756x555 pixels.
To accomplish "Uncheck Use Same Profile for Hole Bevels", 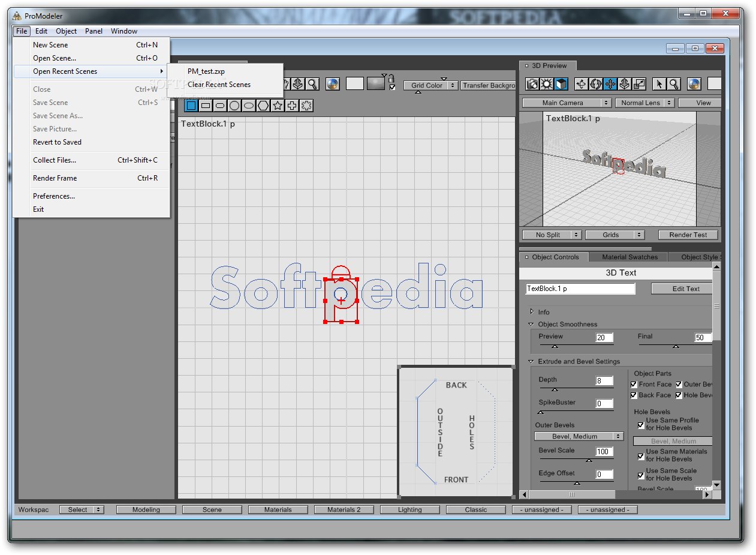I will click(641, 424).
